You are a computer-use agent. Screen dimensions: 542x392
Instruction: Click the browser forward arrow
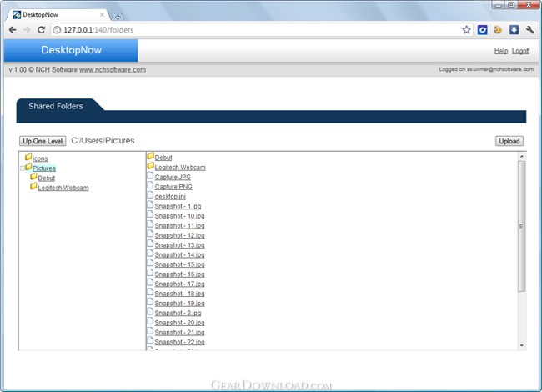click(x=27, y=30)
